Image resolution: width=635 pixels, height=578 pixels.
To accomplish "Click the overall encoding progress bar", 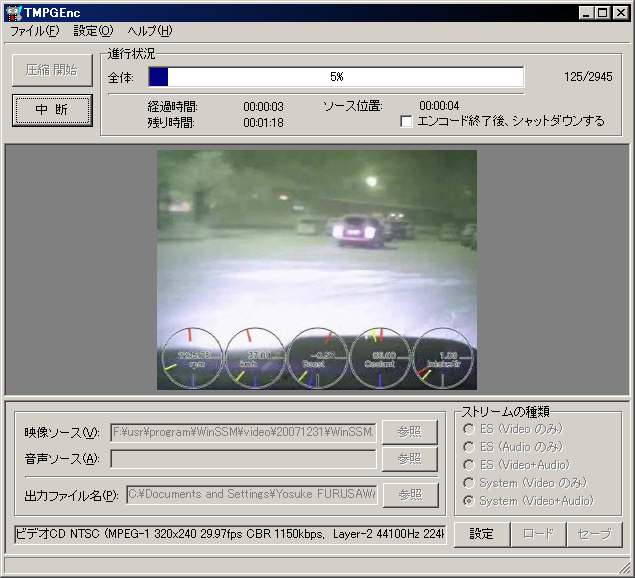I will tap(336, 77).
